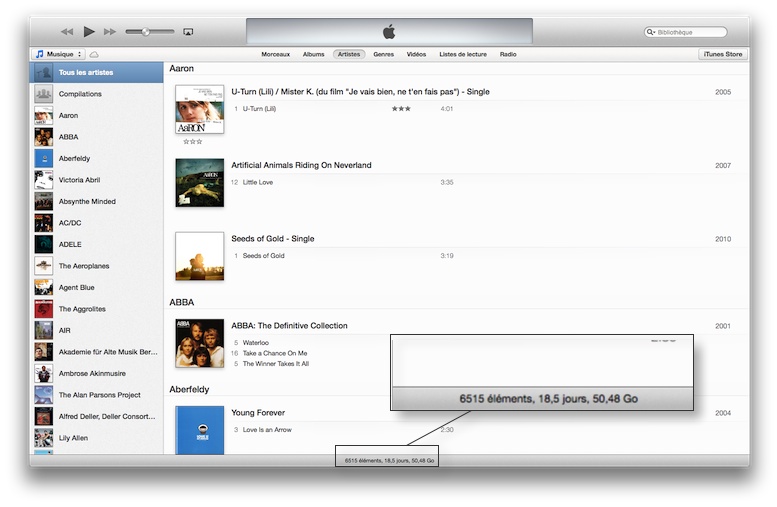Choose Aberfeldy from the artist sidebar
The image size is (777, 507).
coord(96,158)
